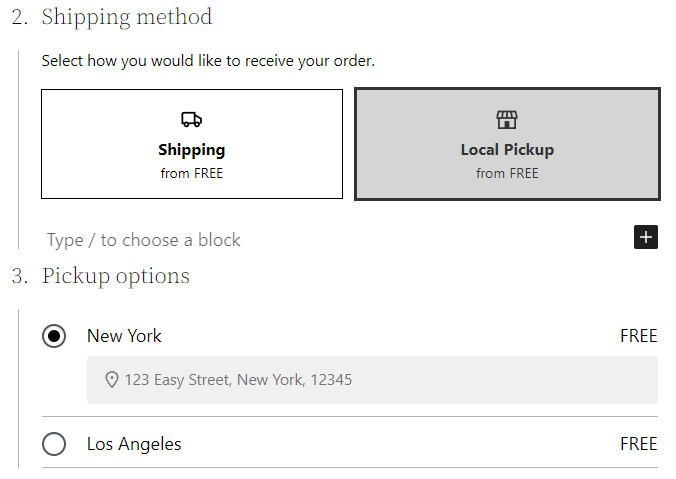676x479 pixels.
Task: Click the storefront icon for Local Pickup
Action: click(507, 120)
